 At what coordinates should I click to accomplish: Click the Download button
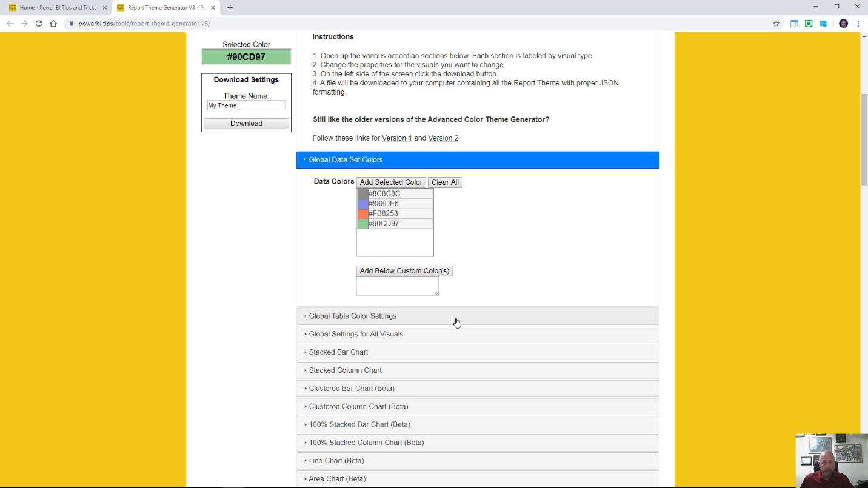pyautogui.click(x=246, y=124)
